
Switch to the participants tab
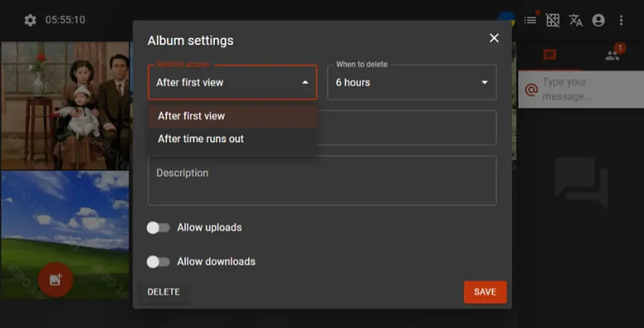click(613, 55)
